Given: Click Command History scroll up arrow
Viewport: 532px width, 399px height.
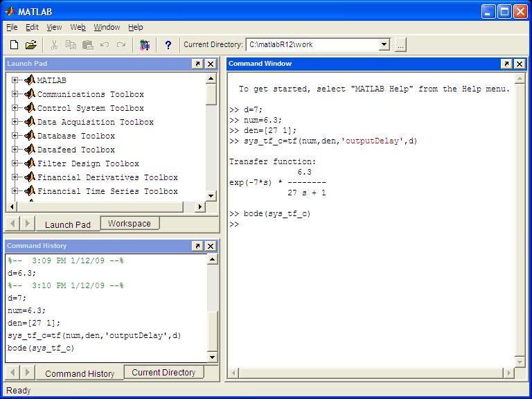Looking at the screenshot, I should pyautogui.click(x=212, y=260).
